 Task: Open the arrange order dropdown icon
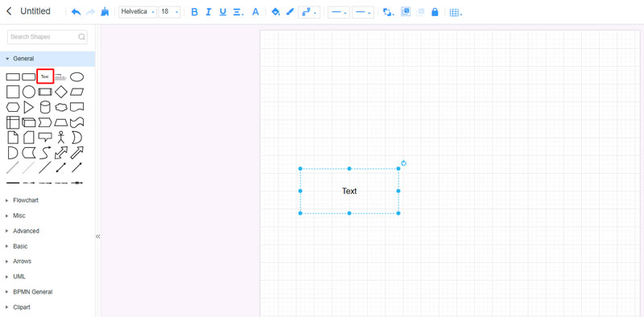point(388,12)
